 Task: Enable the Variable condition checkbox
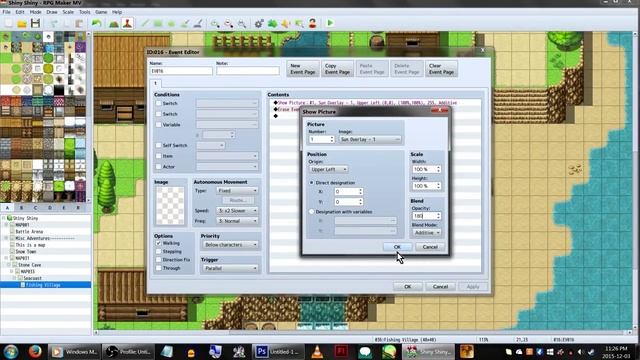click(x=158, y=124)
